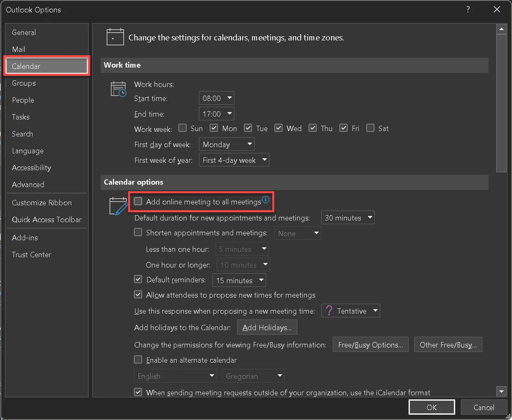Image resolution: width=512 pixels, height=420 pixels.
Task: Open the End time dropdown
Action: pyautogui.click(x=216, y=114)
